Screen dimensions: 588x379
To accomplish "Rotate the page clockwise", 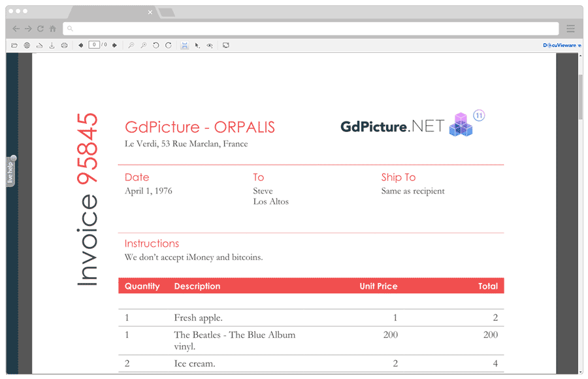I will pyautogui.click(x=169, y=45).
